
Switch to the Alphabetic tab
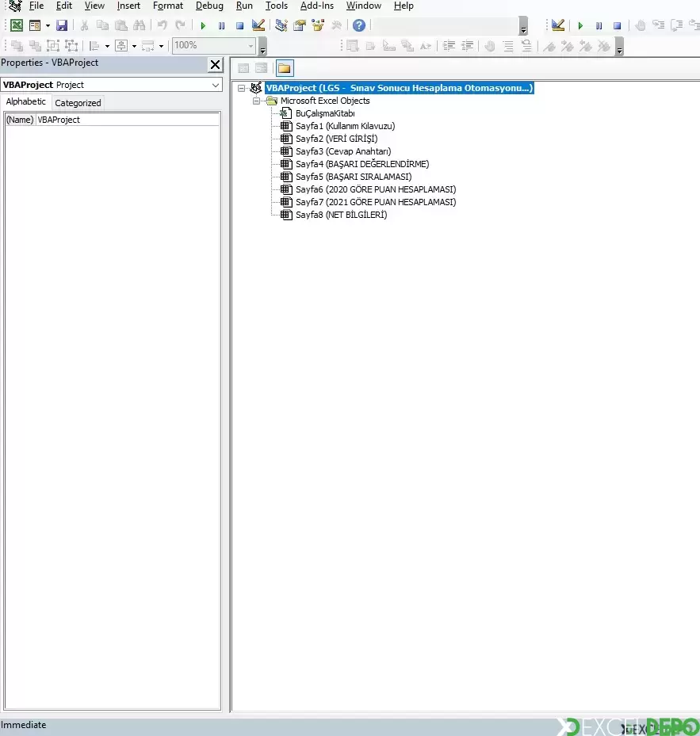26,101
